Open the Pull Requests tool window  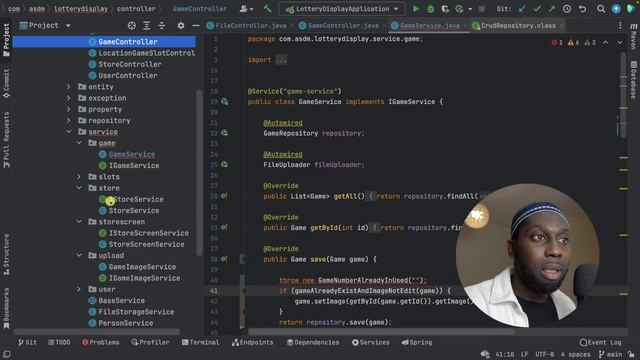pos(6,140)
